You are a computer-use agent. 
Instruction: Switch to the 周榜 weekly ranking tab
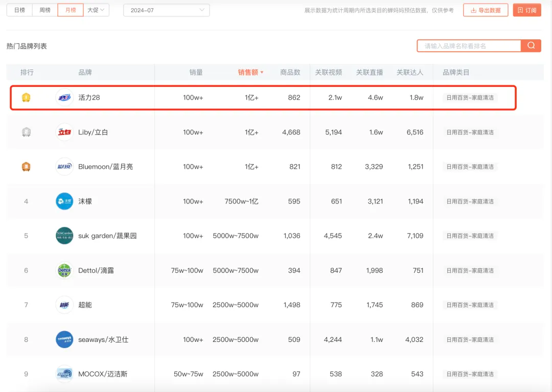[45, 10]
